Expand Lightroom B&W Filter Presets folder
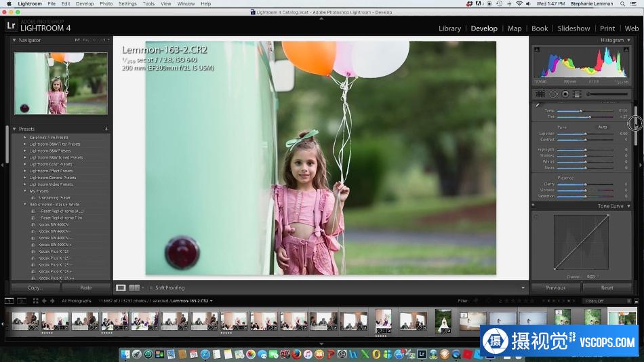644x362 pixels. tap(24, 144)
